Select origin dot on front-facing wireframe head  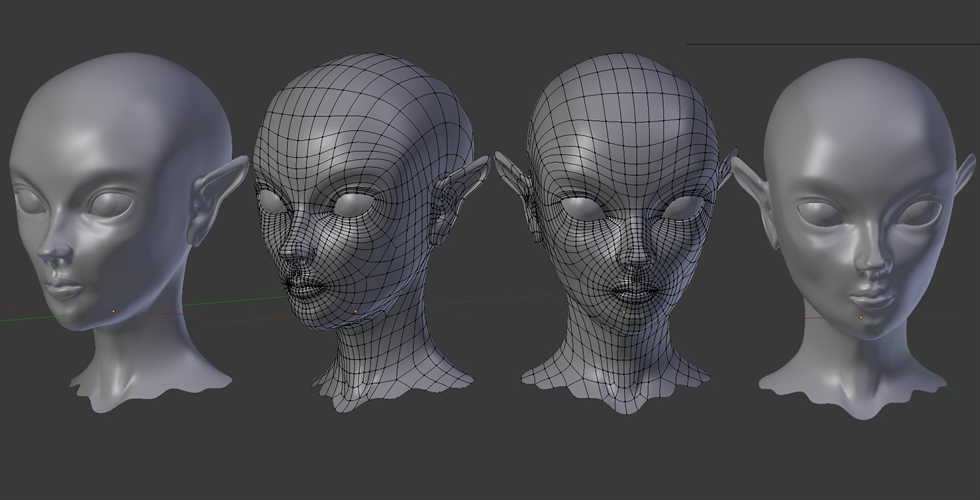click(x=624, y=312)
